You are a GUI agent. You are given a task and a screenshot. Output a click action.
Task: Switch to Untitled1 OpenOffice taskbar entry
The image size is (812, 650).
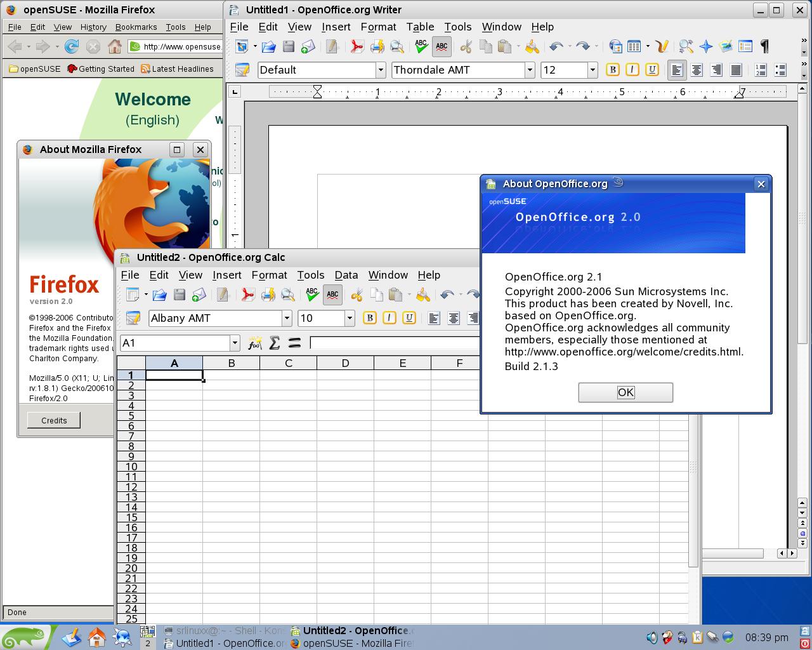pos(224,643)
